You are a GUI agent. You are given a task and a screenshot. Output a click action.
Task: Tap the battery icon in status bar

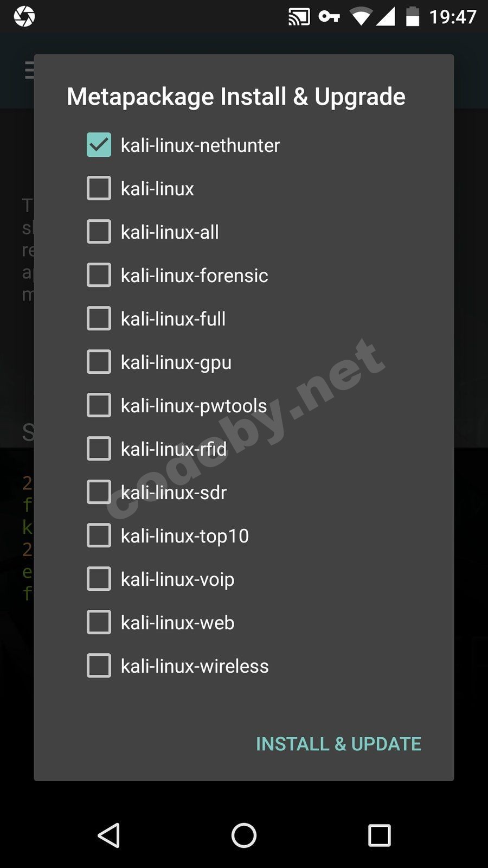413,17
